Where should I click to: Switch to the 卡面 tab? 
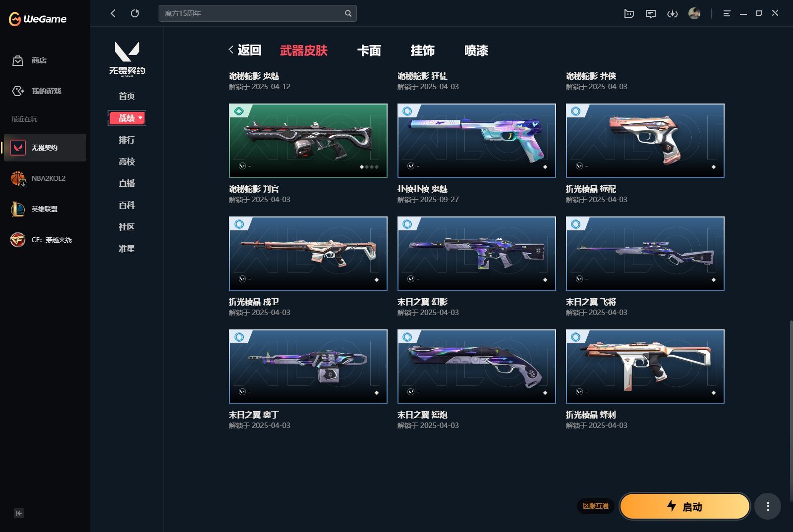369,51
